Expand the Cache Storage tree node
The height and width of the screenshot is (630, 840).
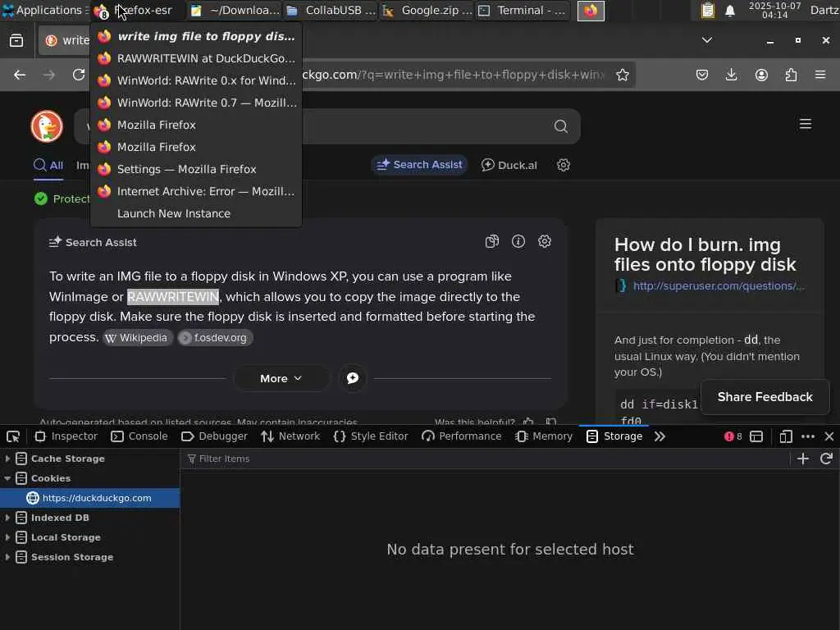pos(7,459)
